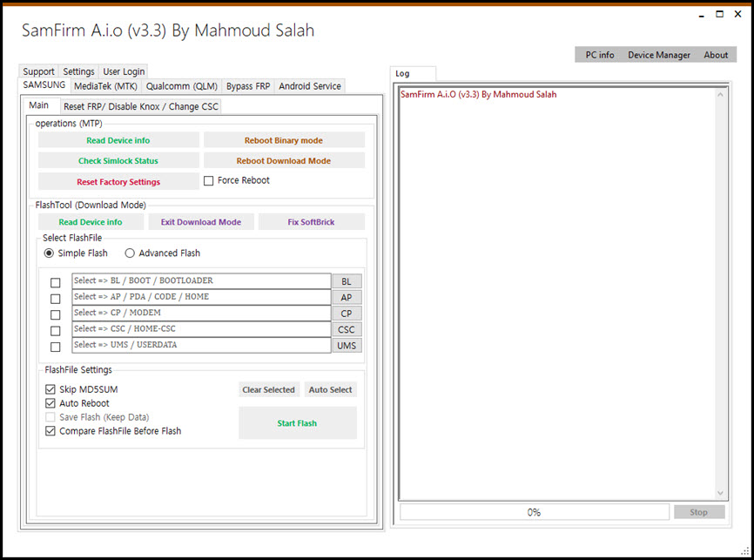Viewport: 754px width, 560px height.
Task: Click Read Device info under FlashTool
Action: pyautogui.click(x=91, y=222)
